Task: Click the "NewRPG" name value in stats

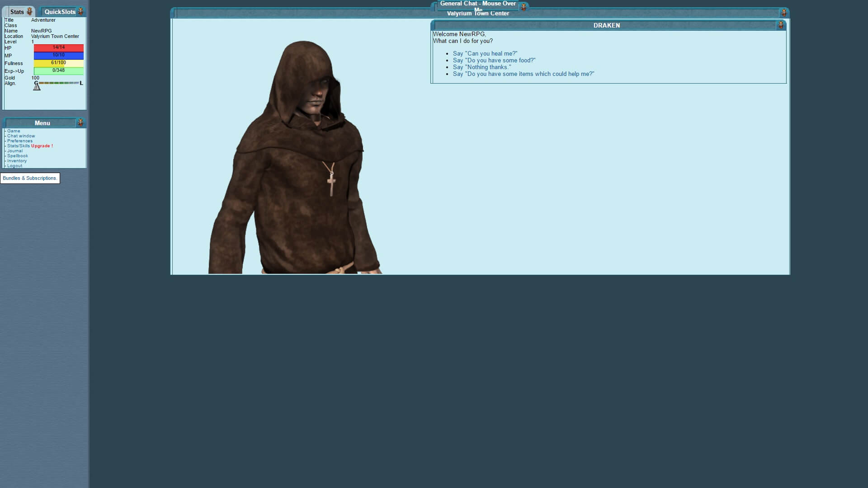Action: click(42, 31)
